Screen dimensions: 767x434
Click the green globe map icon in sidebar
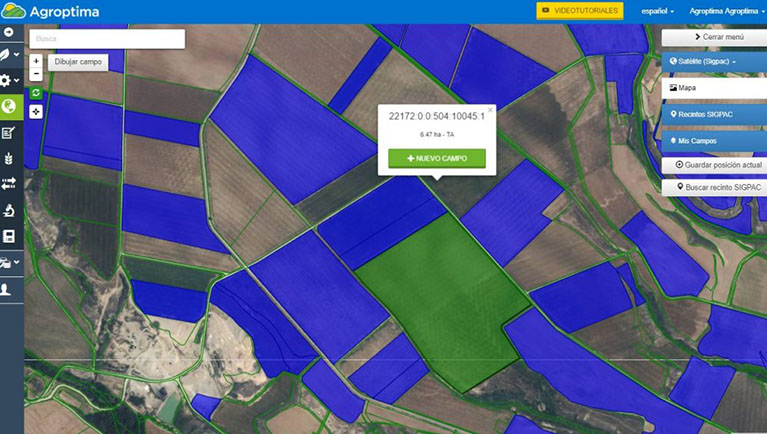[x=10, y=106]
